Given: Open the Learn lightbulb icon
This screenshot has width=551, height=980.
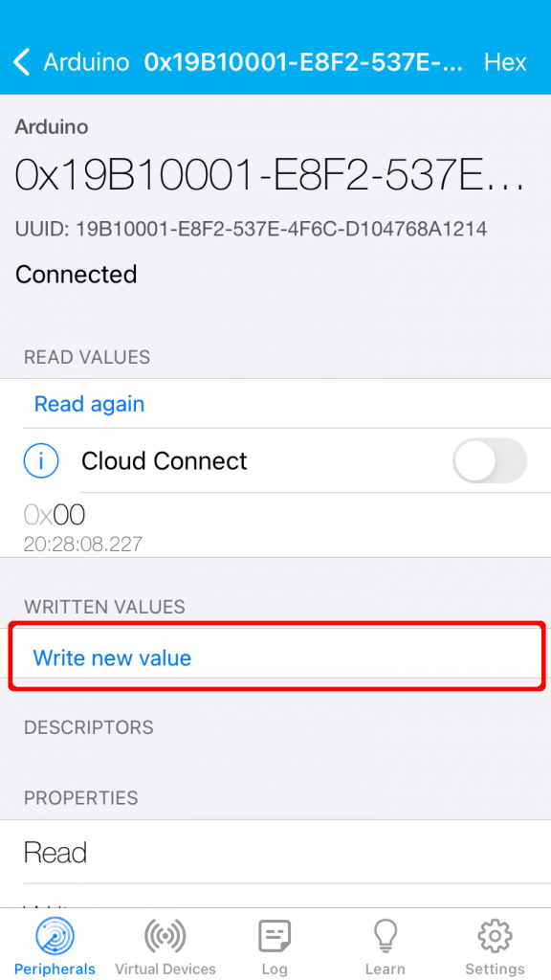Looking at the screenshot, I should [x=385, y=936].
